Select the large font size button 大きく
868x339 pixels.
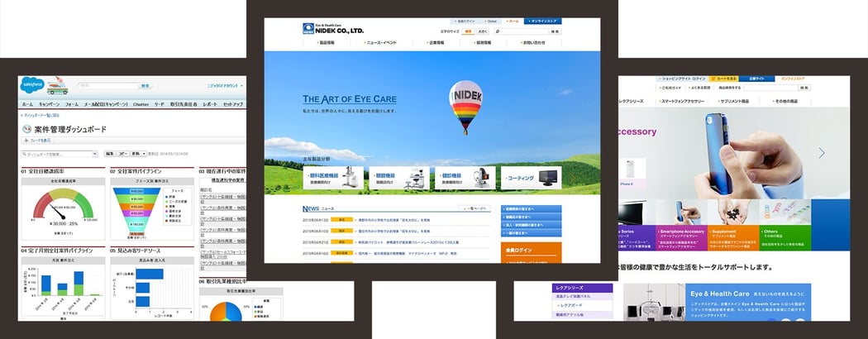(x=482, y=31)
